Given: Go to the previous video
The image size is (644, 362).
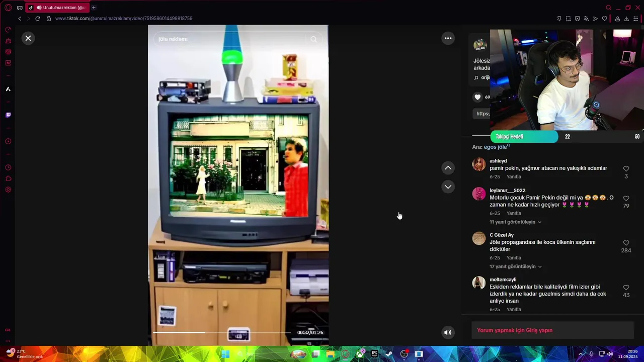Looking at the screenshot, I should pos(448,168).
